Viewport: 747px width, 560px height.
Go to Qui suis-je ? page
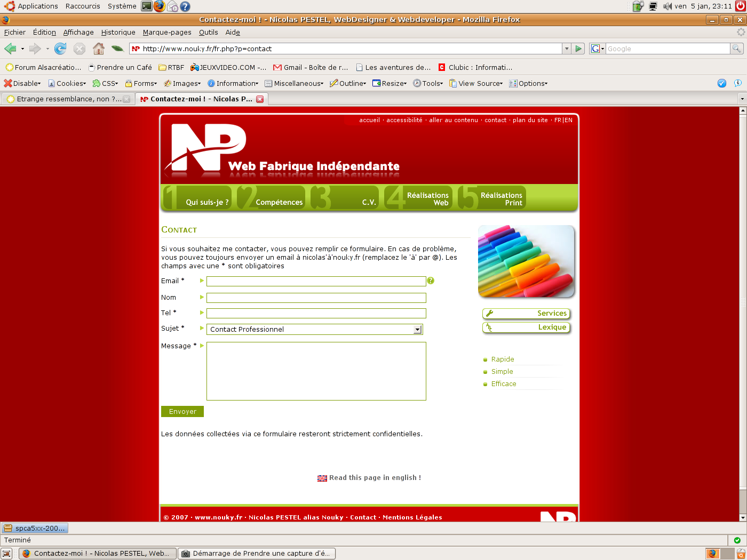[x=197, y=197]
